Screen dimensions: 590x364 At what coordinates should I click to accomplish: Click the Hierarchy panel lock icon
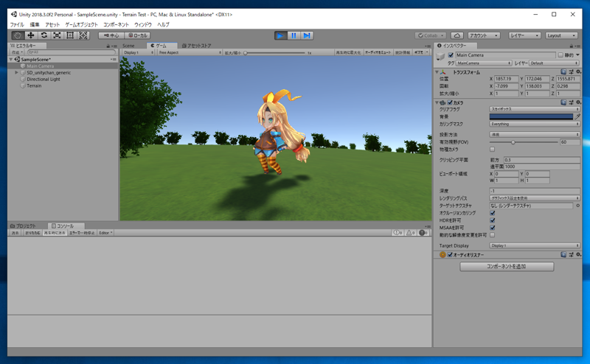[108, 46]
